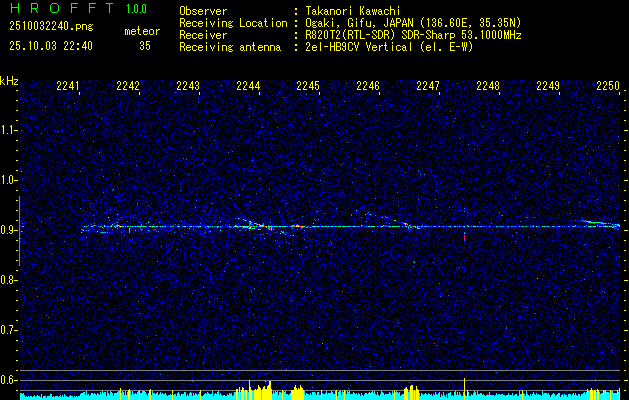Image resolution: width=629 pixels, height=400 pixels.
Task: Click the yellow power burst under 2244
Action: (x=254, y=390)
